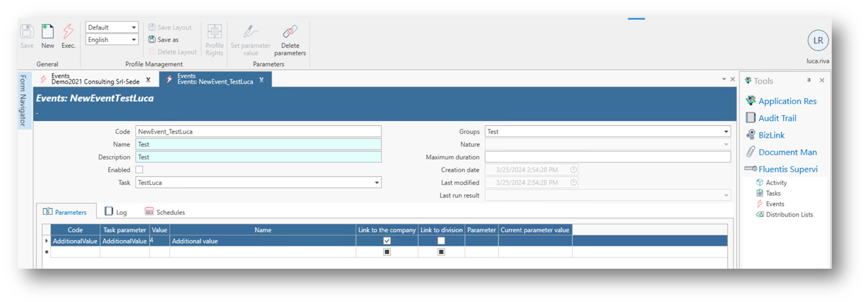Select Distribution Lists in Tools tree
The height and width of the screenshot is (305, 868).
point(789,215)
